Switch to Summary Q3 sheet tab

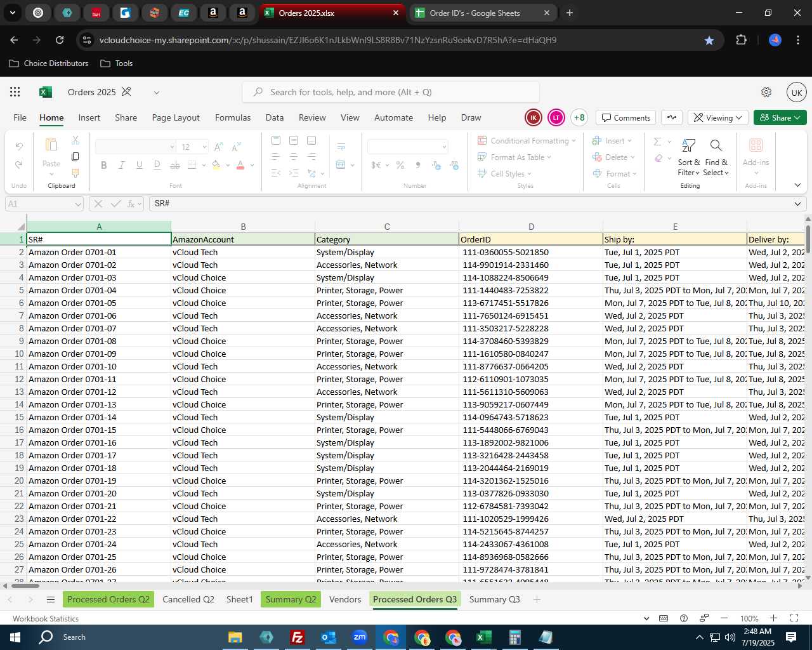coord(494,599)
